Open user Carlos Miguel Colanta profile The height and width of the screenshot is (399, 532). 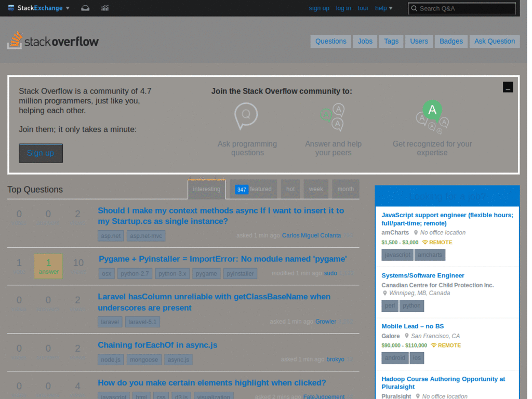pos(311,235)
